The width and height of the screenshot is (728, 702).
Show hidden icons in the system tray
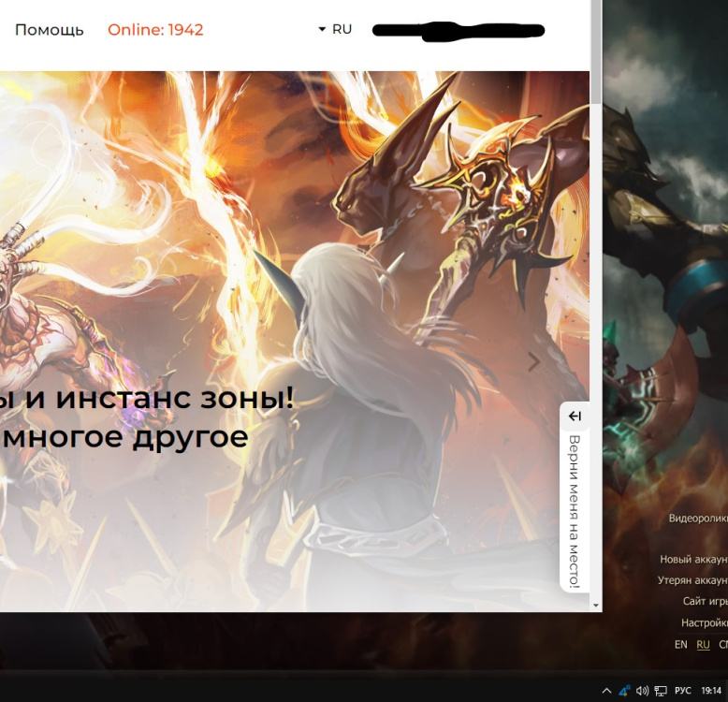click(606, 692)
